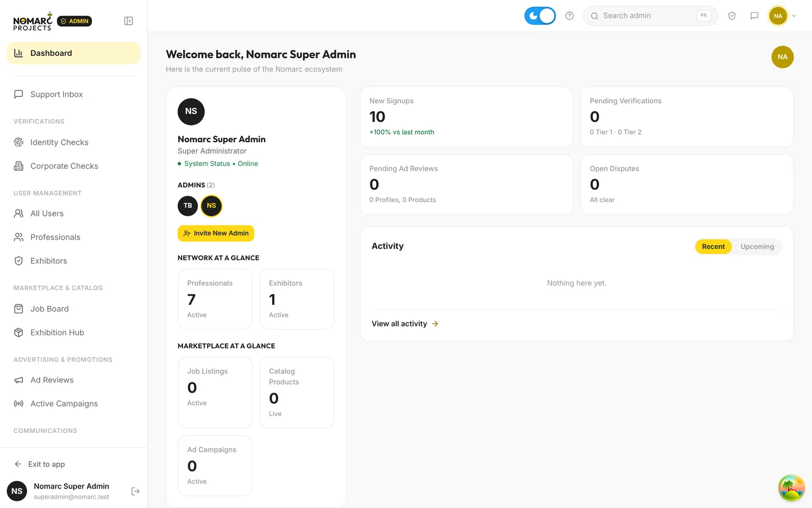812x508 pixels.
Task: Click the logout icon beside Nomarc Super Admin
Action: (x=136, y=491)
